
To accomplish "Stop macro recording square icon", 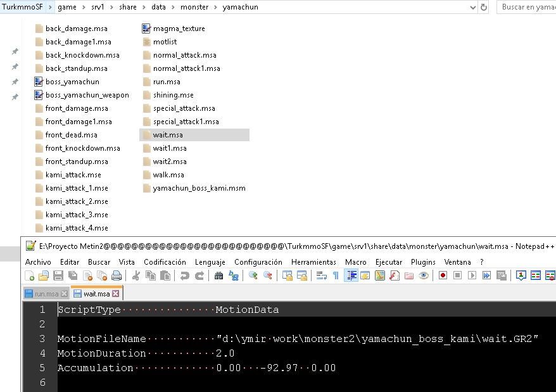I will pyautogui.click(x=457, y=275).
